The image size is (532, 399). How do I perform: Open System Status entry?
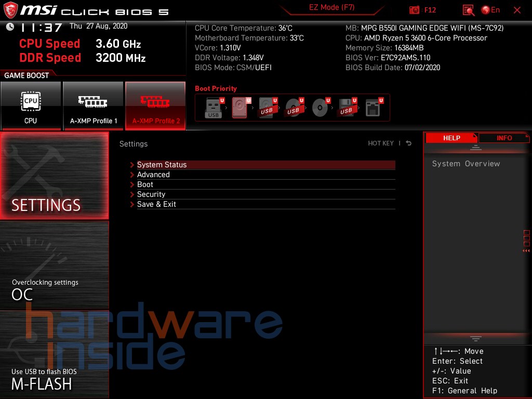[x=266, y=165]
